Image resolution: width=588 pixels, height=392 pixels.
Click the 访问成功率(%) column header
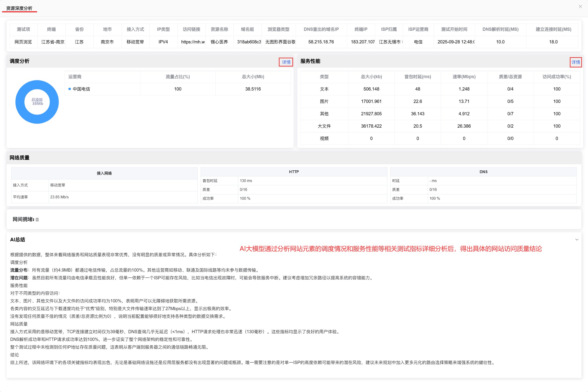556,77
